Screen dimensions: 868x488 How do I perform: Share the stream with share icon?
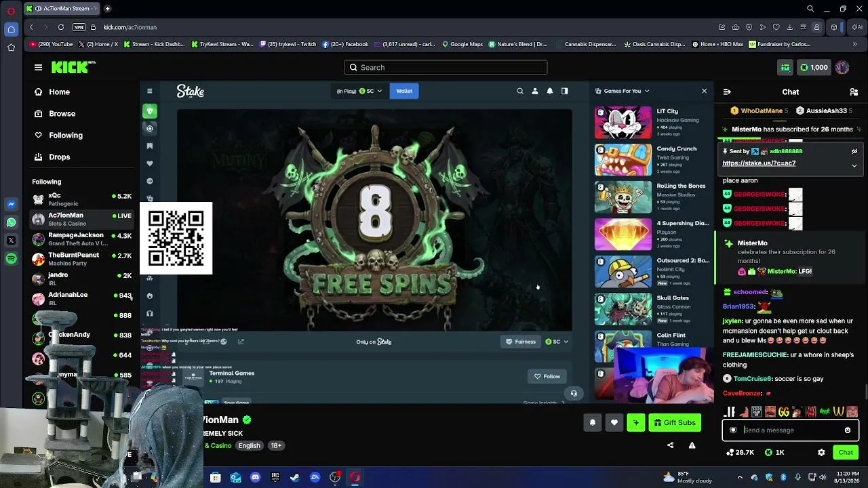click(671, 445)
